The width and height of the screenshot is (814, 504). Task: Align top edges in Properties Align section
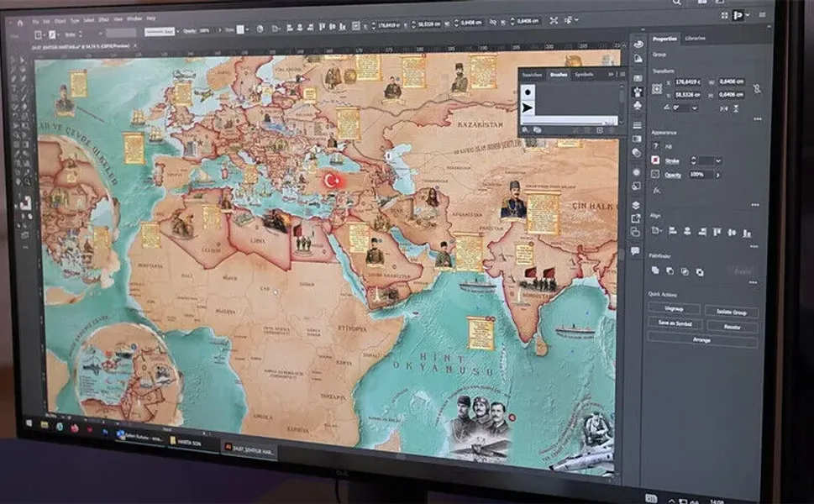tap(717, 232)
